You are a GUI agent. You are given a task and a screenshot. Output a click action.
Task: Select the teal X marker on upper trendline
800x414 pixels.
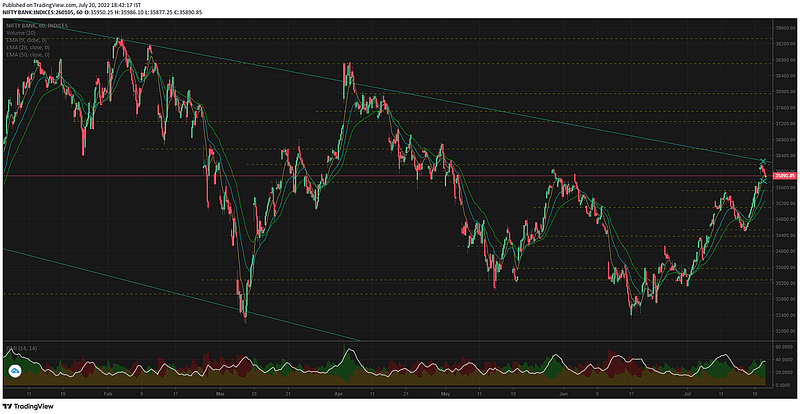pos(763,162)
